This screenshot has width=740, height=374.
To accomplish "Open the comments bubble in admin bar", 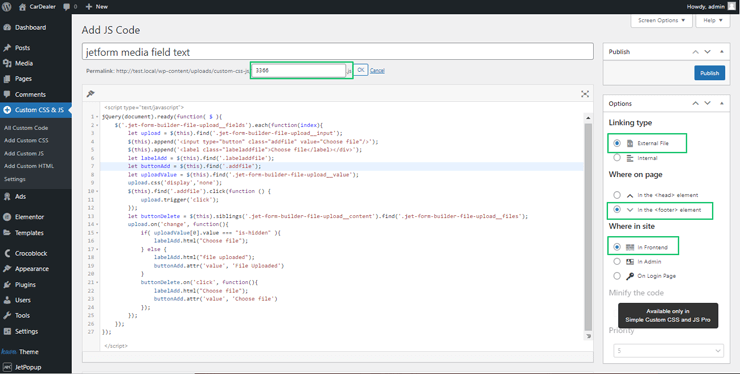I will 70,7.
